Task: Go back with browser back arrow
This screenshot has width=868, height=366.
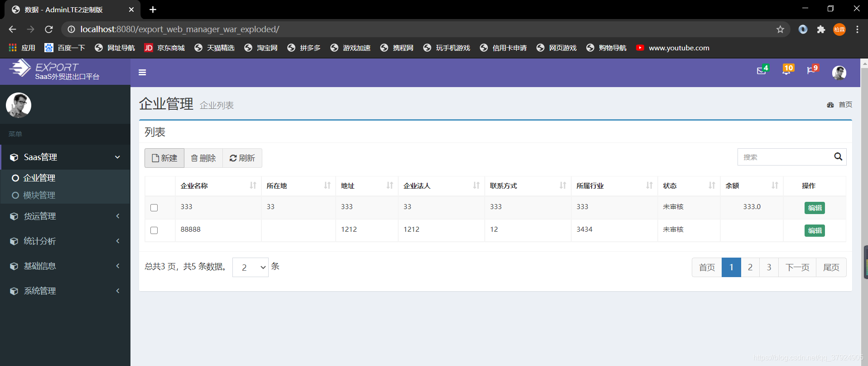Action: [12, 29]
